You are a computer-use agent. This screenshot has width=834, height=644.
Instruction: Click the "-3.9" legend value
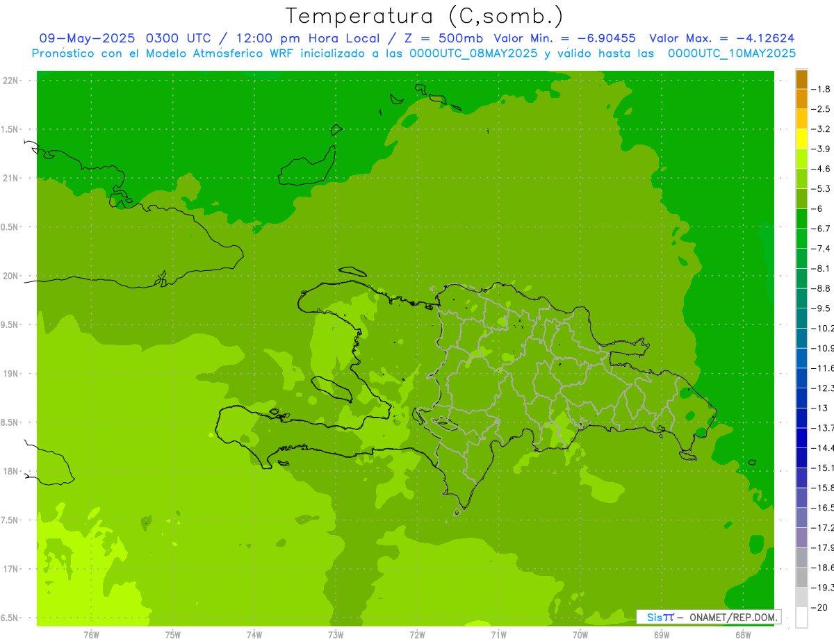coord(820,149)
